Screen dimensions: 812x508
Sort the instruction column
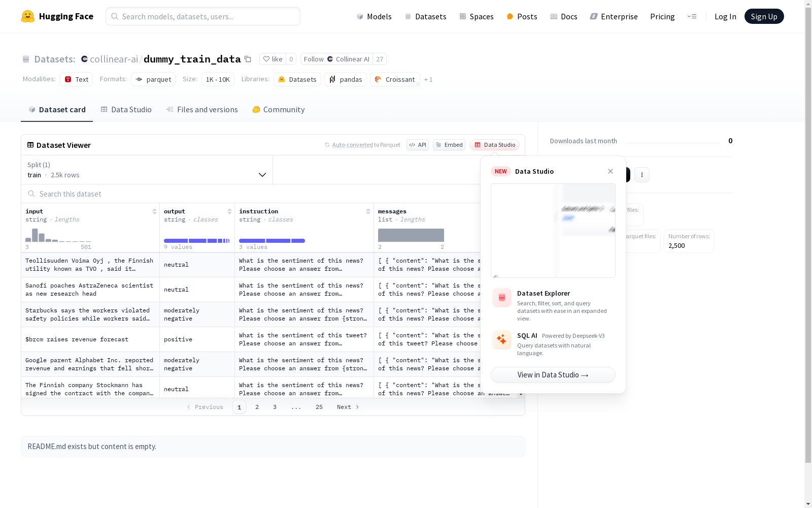click(368, 211)
